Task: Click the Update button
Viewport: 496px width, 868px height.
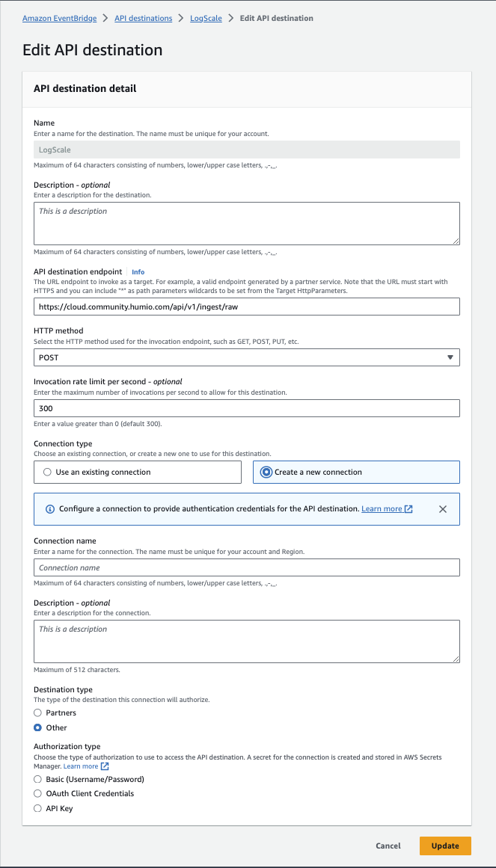Action: 445,846
